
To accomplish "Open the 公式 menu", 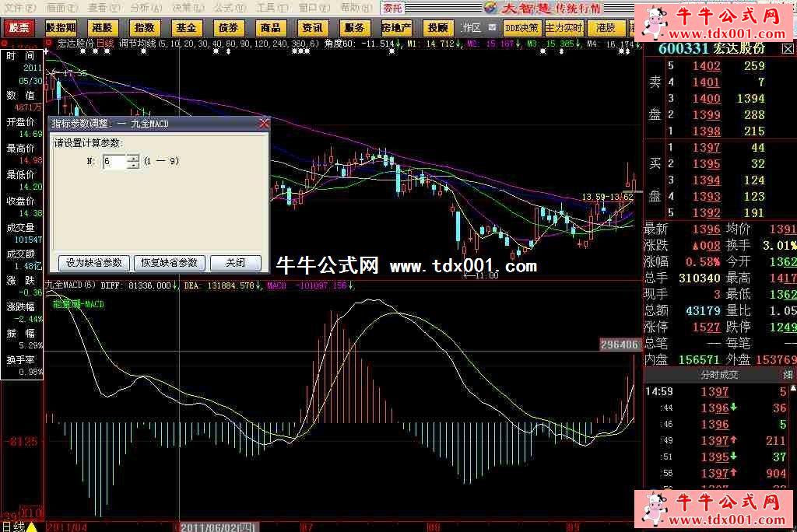I will [230, 8].
